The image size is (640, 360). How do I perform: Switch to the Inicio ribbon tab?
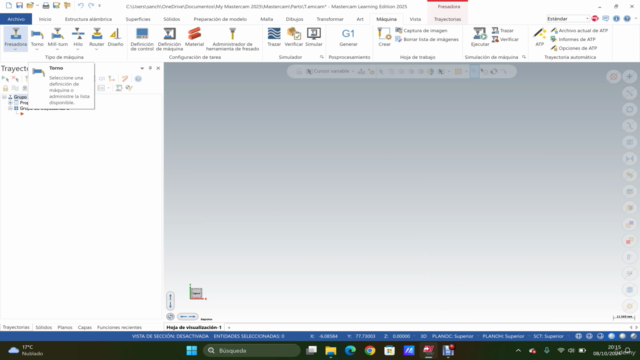tap(45, 19)
